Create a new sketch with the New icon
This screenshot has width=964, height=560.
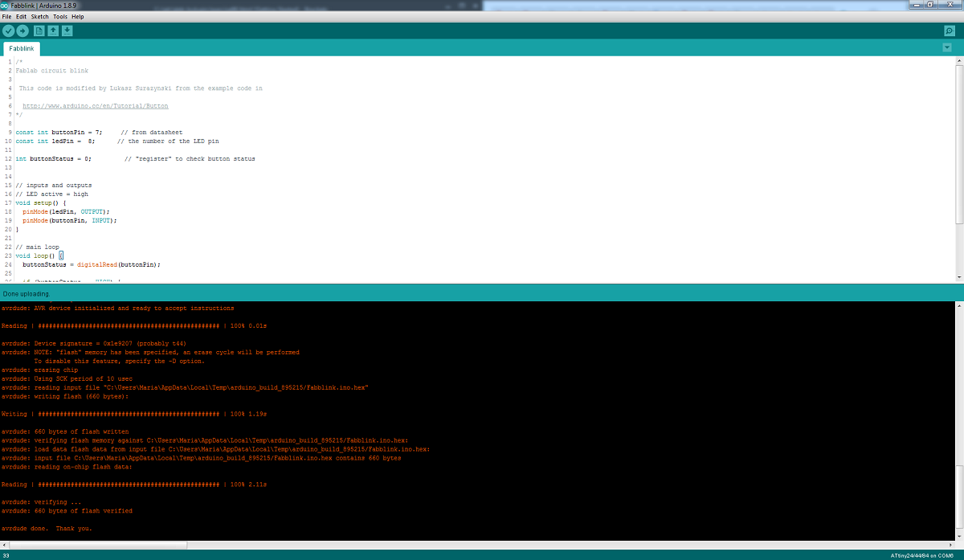[x=39, y=31]
